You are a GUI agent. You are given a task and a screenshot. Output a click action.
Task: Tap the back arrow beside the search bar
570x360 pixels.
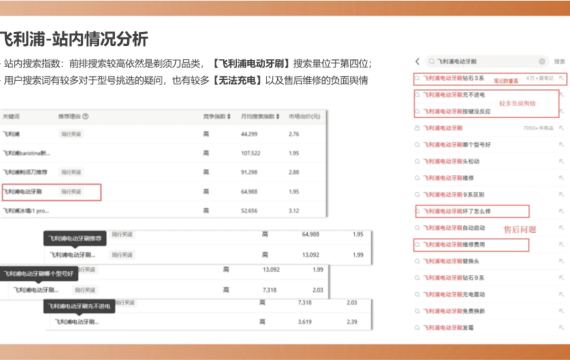[x=417, y=61]
